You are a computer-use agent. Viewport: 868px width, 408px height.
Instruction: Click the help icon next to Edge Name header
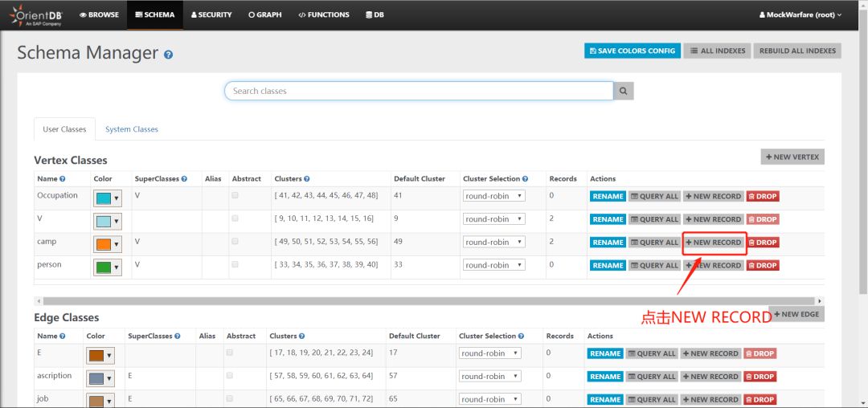[x=63, y=337]
